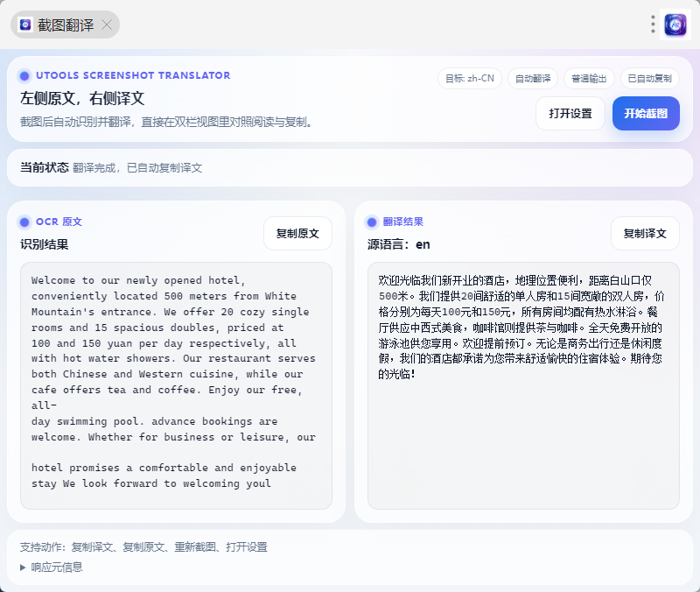Close the 截图翻译 tab with the X

click(x=107, y=25)
